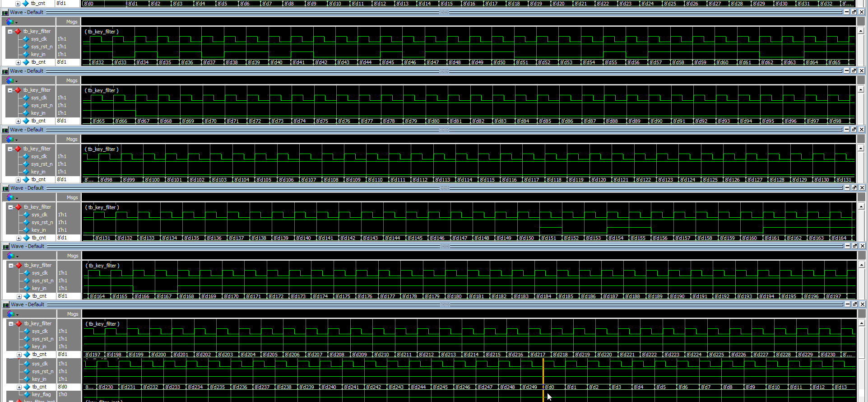Image resolution: width=868 pixels, height=402 pixels.
Task: Undock the wave panel showing 8'd131 to 8'd164
Action: pyautogui.click(x=854, y=188)
